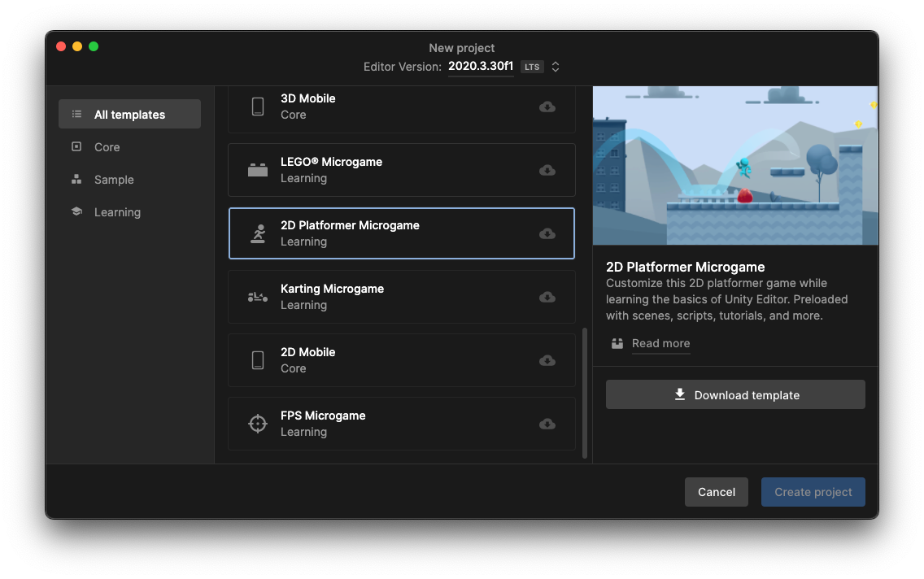Click the Learning badge icon in the sidebar
Viewport: 924px width, 579px height.
click(x=76, y=211)
